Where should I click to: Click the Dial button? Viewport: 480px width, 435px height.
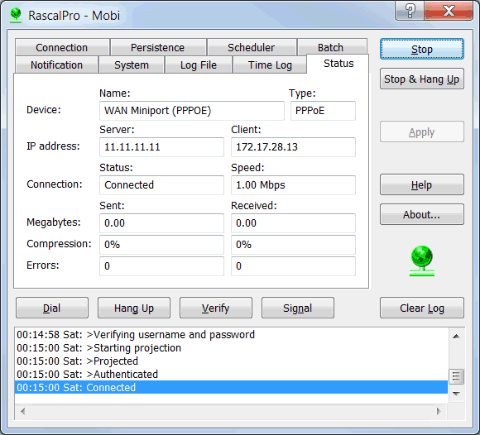point(52,308)
